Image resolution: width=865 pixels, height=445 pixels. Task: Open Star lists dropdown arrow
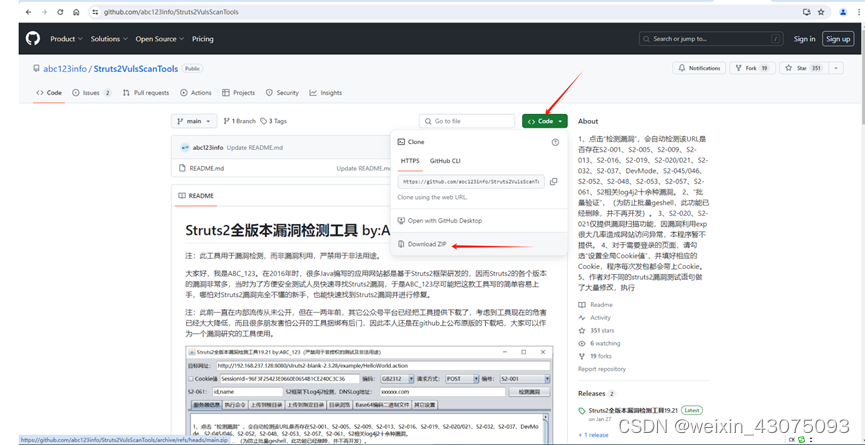836,68
